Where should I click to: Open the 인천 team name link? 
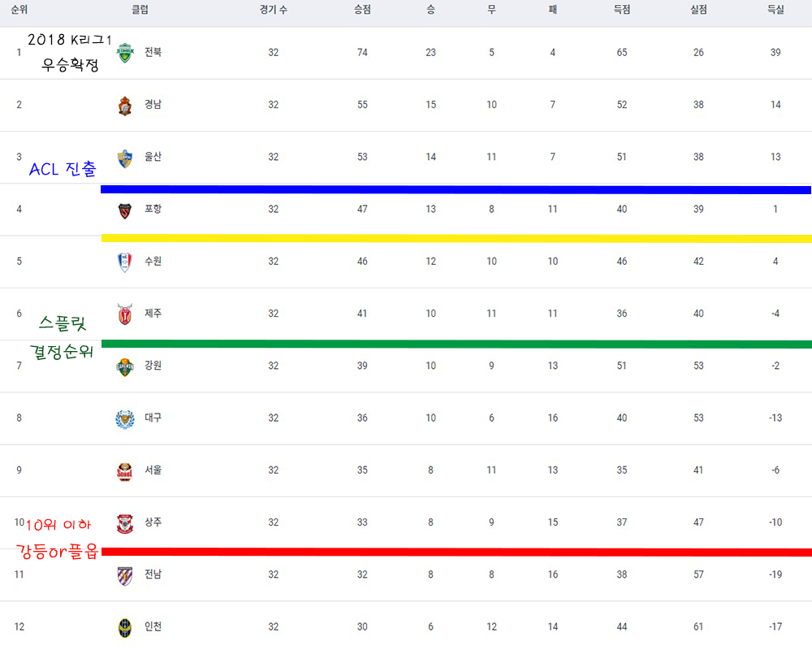coord(153,626)
